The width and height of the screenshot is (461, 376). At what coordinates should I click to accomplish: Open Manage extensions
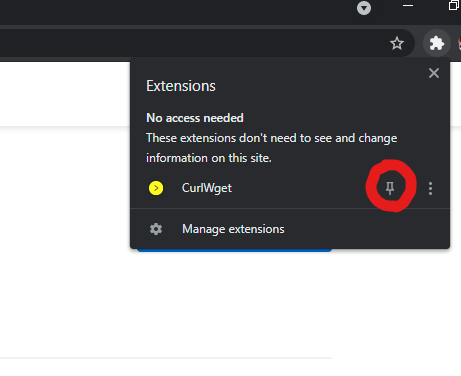coord(290,229)
